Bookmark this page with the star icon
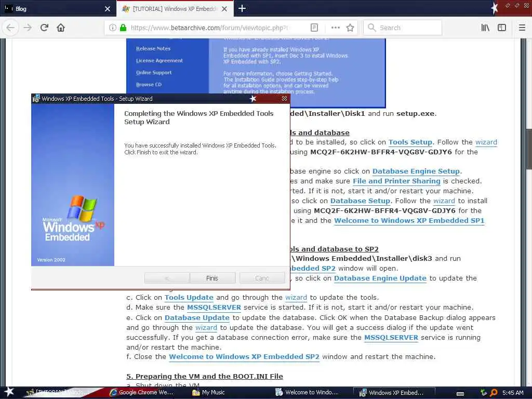This screenshot has height=399, width=532. (350, 28)
